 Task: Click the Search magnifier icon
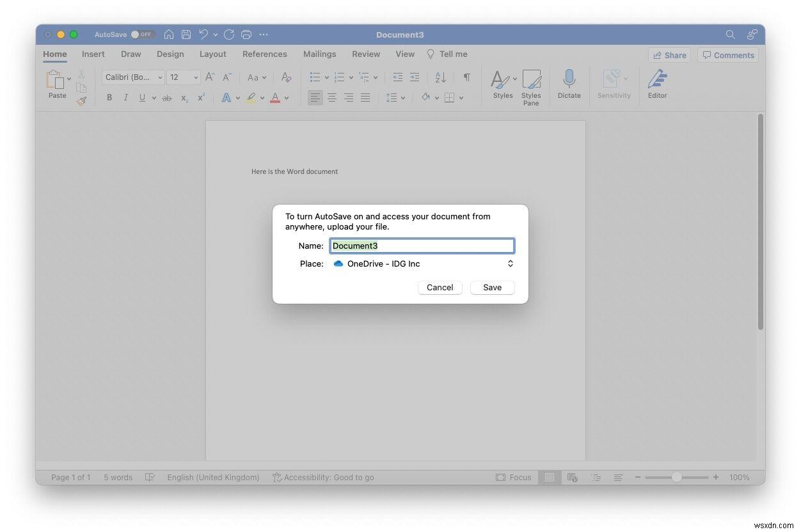point(731,35)
